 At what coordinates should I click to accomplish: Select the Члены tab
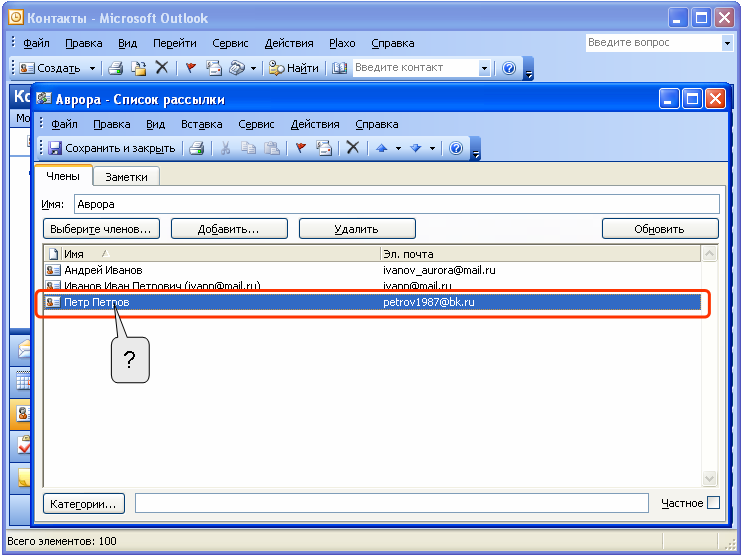click(x=63, y=176)
